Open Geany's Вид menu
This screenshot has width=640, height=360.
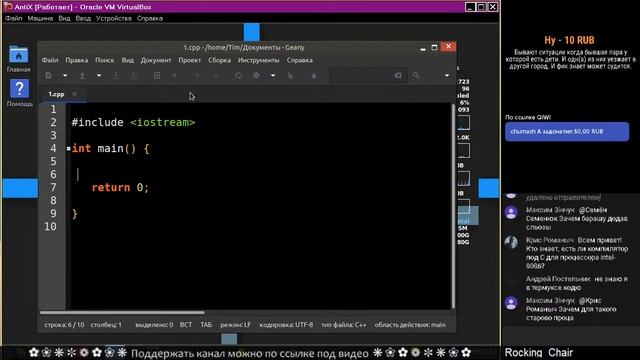point(127,60)
